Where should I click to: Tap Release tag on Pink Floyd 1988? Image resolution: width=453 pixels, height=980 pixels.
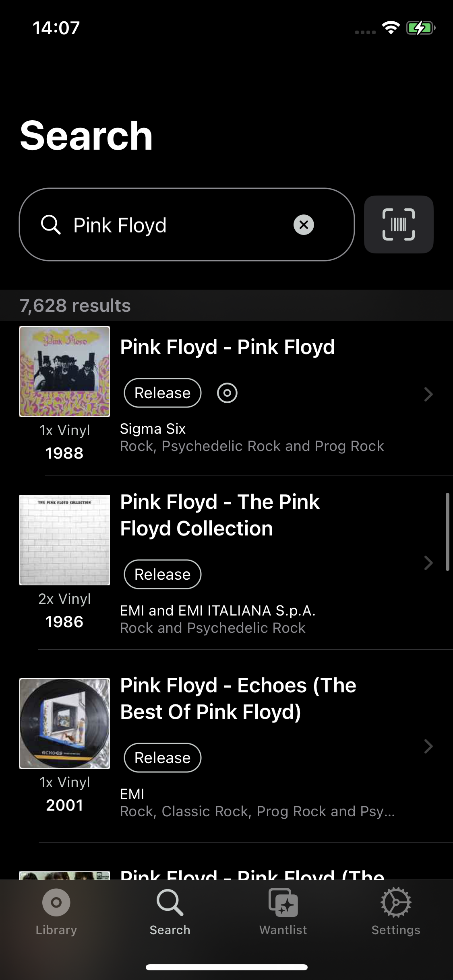point(163,393)
